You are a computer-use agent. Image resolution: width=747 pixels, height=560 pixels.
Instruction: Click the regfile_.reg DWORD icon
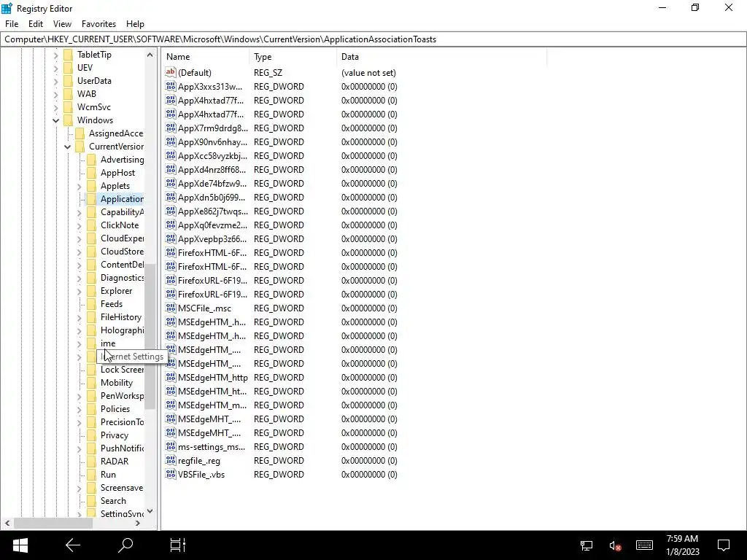coord(171,460)
